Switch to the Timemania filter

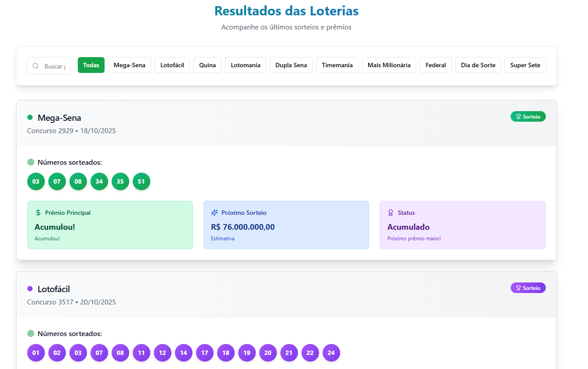click(x=338, y=65)
